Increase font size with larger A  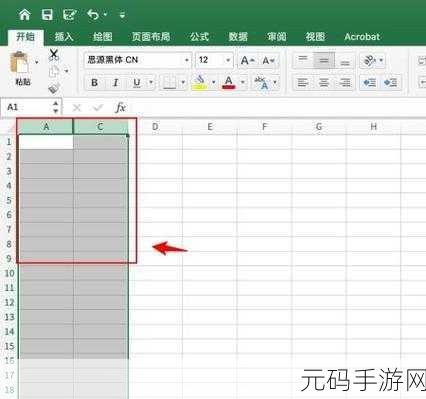(247, 61)
